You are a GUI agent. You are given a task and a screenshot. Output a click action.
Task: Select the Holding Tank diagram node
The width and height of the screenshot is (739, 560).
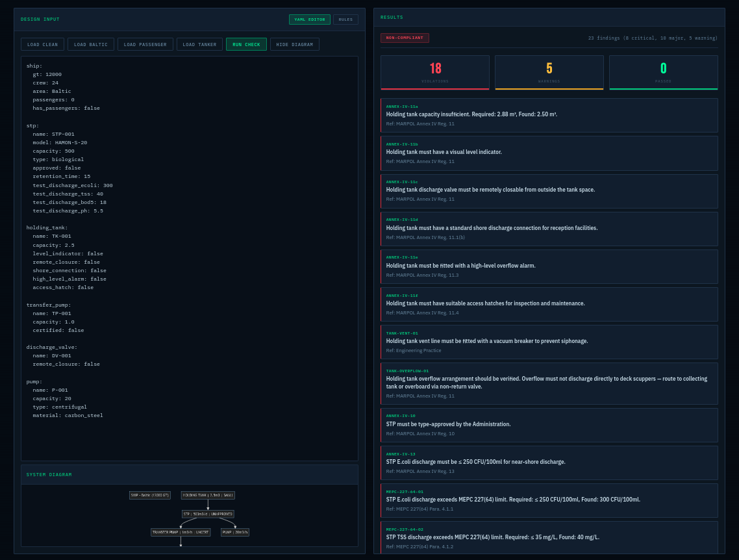click(x=208, y=495)
